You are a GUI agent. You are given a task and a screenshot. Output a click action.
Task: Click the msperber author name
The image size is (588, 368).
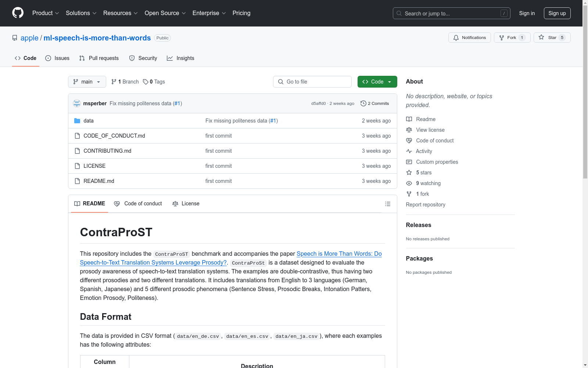pos(95,103)
